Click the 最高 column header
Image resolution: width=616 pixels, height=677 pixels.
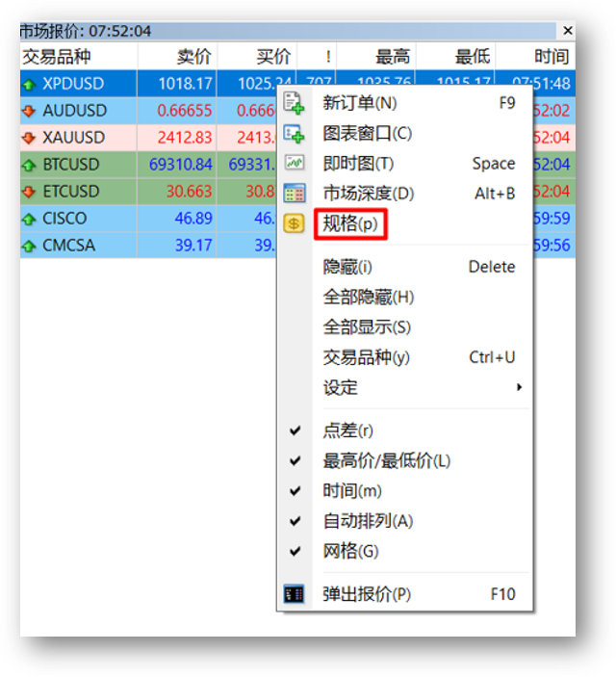coord(376,57)
